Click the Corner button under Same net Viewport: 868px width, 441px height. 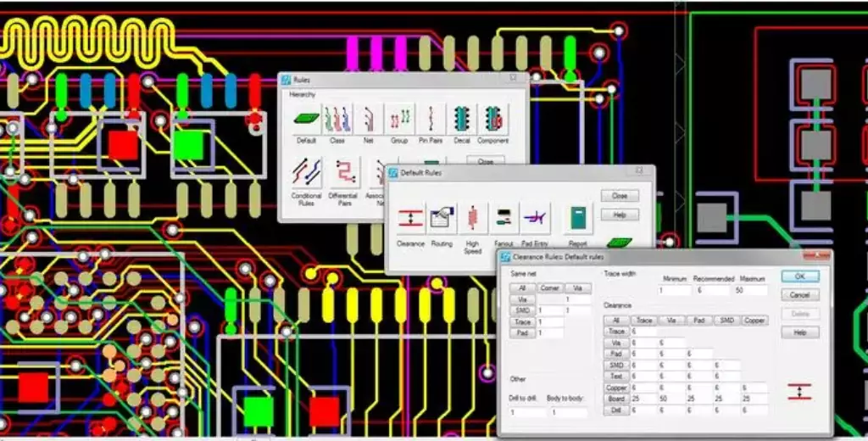click(x=550, y=288)
